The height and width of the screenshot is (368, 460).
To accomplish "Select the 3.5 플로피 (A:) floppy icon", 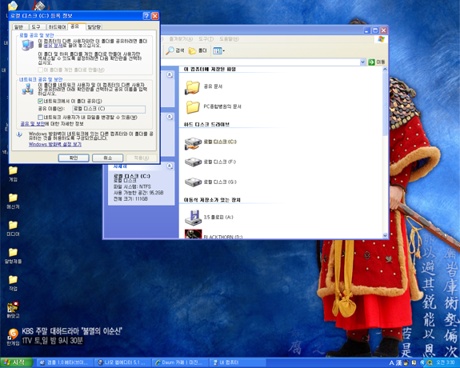I will pyautogui.click(x=193, y=217).
